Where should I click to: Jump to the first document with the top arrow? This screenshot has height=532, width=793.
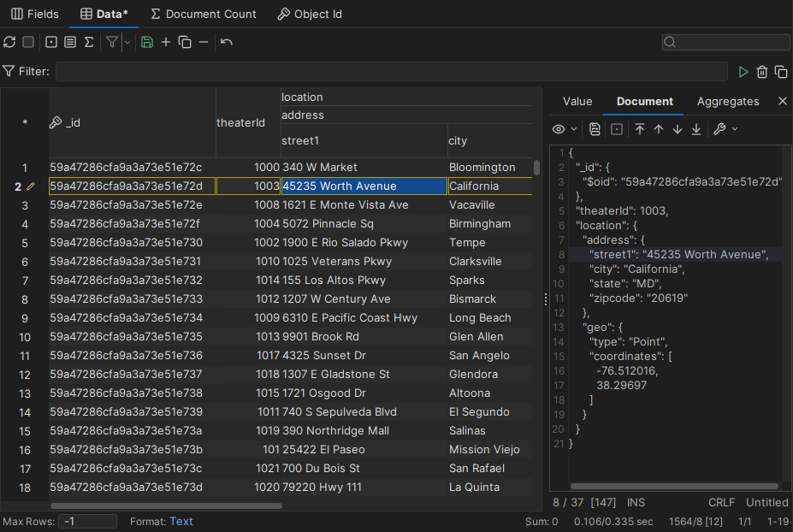point(640,128)
